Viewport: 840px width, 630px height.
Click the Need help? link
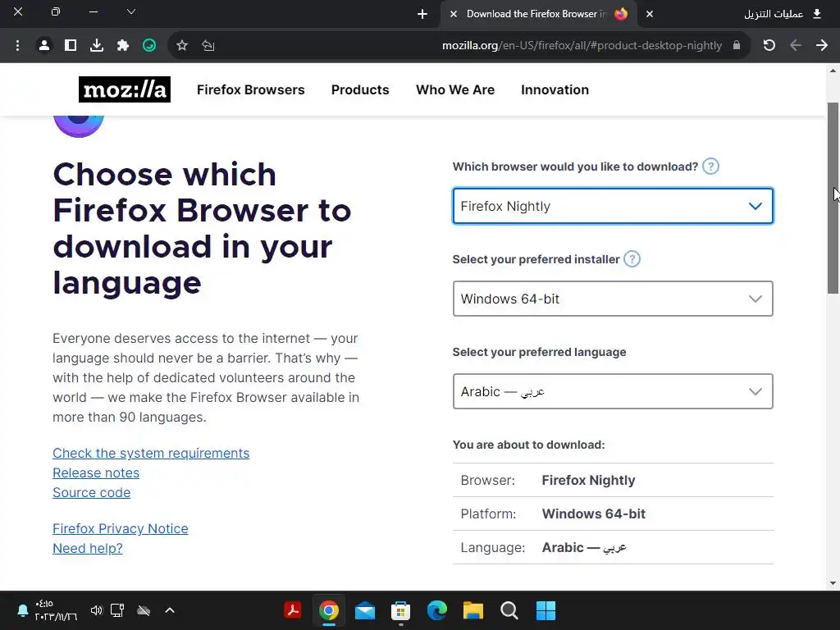pyautogui.click(x=88, y=549)
